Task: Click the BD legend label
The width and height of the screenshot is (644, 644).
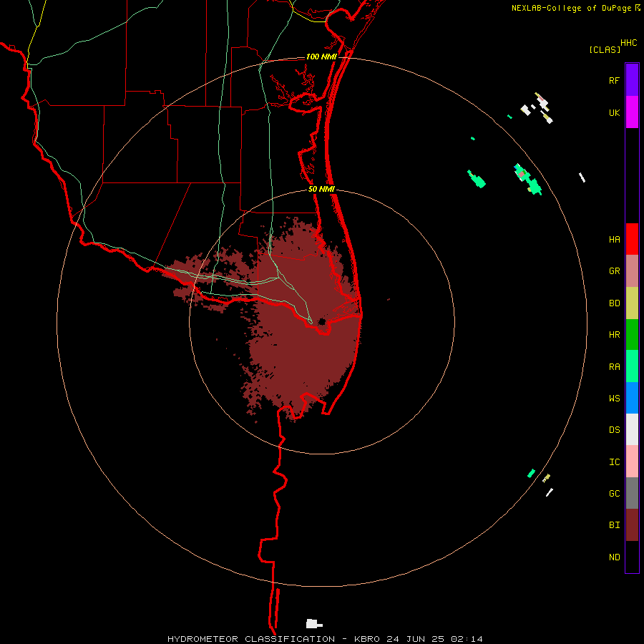Action: pyautogui.click(x=614, y=303)
